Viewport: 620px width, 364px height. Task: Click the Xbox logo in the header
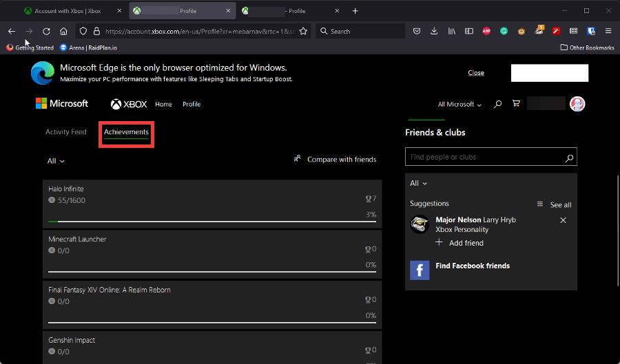[129, 104]
